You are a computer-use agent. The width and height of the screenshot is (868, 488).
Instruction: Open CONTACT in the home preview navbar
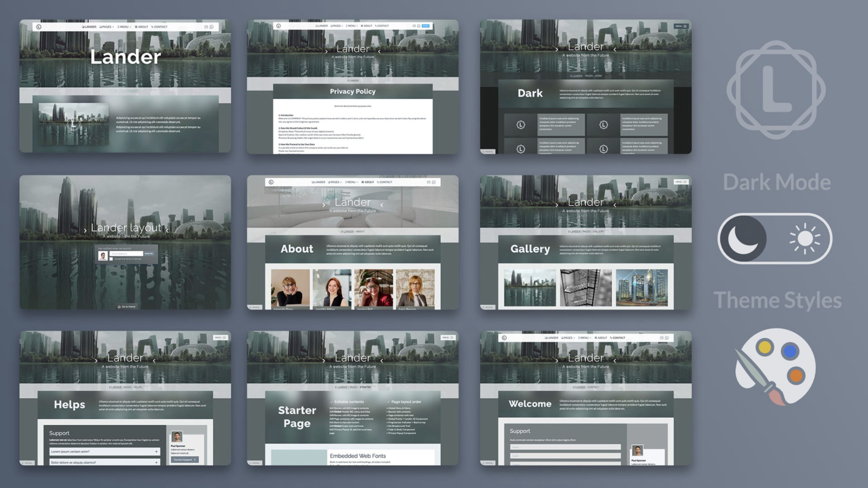coord(159,27)
